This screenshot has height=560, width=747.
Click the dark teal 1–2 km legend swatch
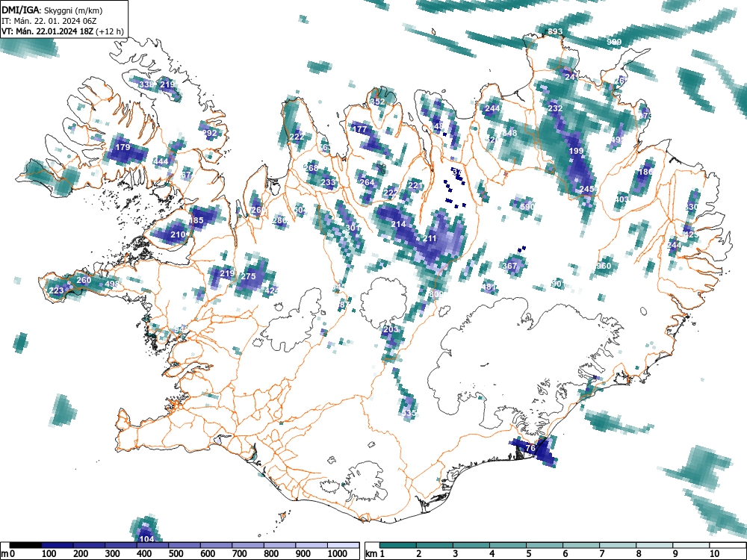coord(398,545)
